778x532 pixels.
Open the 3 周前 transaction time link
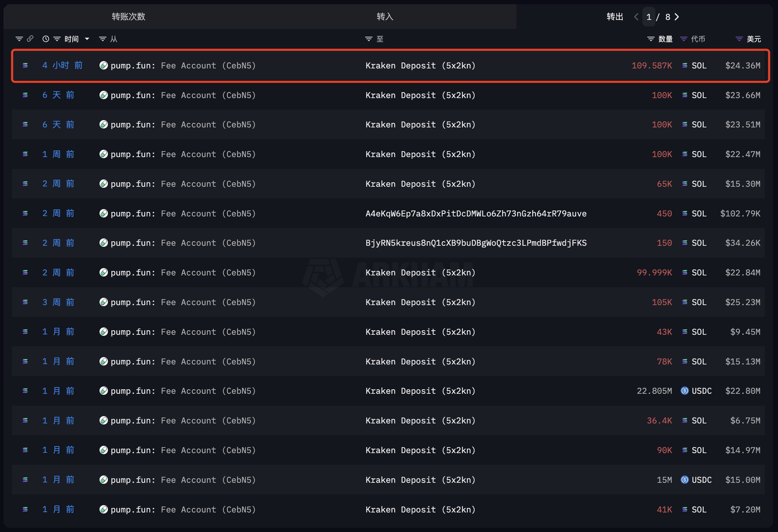tap(58, 302)
